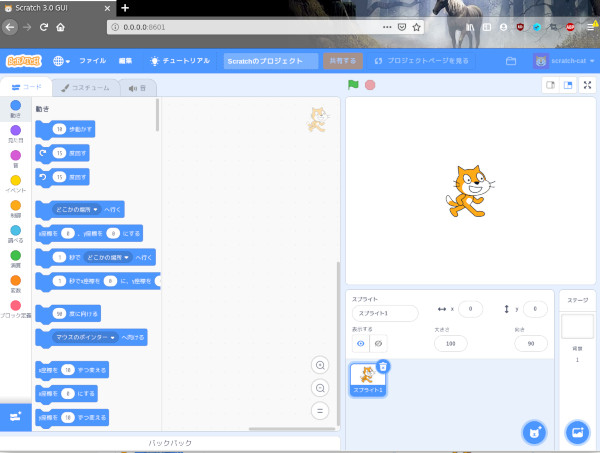Open the edit menu next to ファイル
Screen dimensions: 600x453
click(x=125, y=61)
